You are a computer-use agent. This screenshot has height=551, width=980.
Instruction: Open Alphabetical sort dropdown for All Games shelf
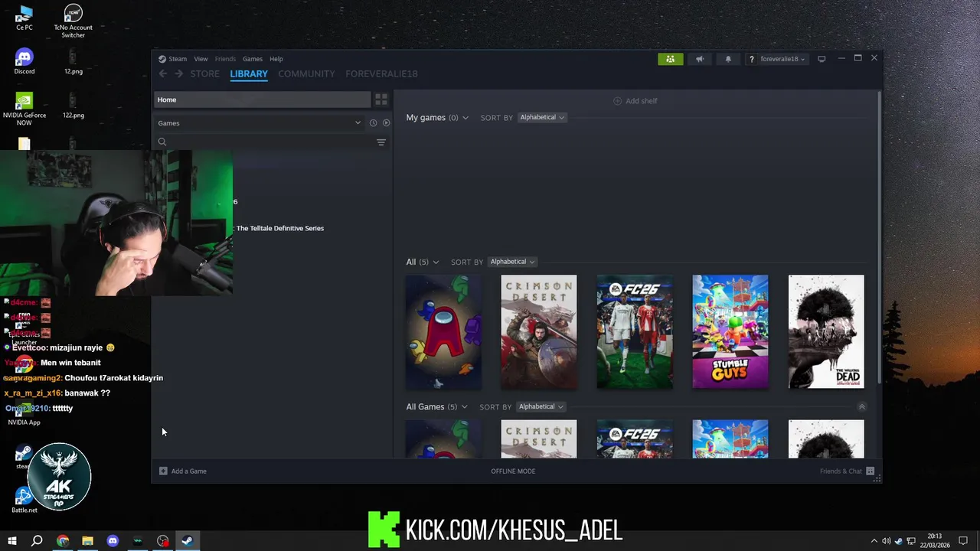(x=541, y=407)
